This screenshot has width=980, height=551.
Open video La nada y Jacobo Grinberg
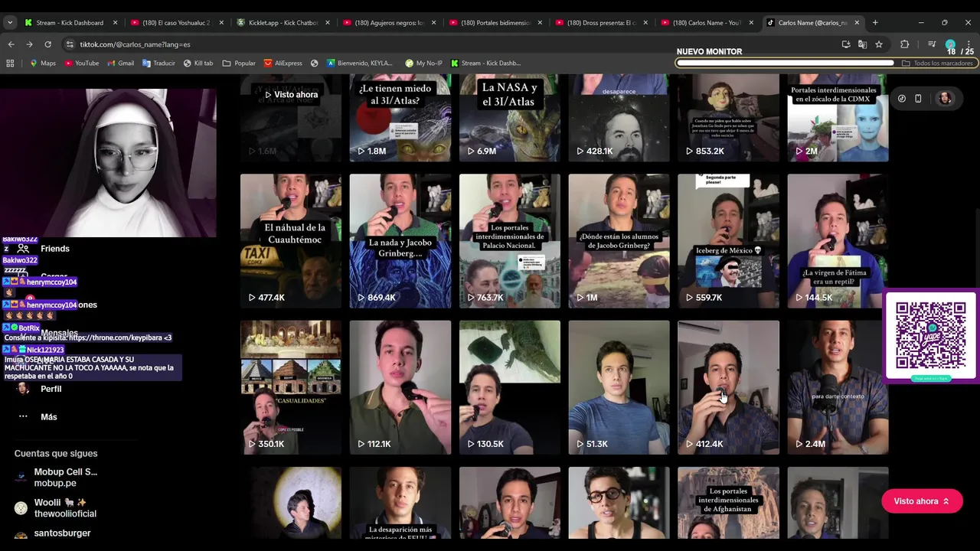pos(400,241)
